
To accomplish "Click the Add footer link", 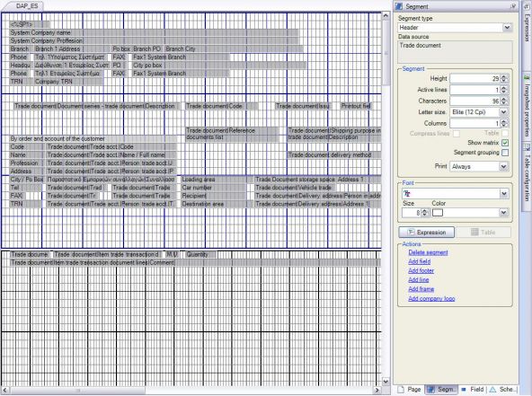I will 421,270.
